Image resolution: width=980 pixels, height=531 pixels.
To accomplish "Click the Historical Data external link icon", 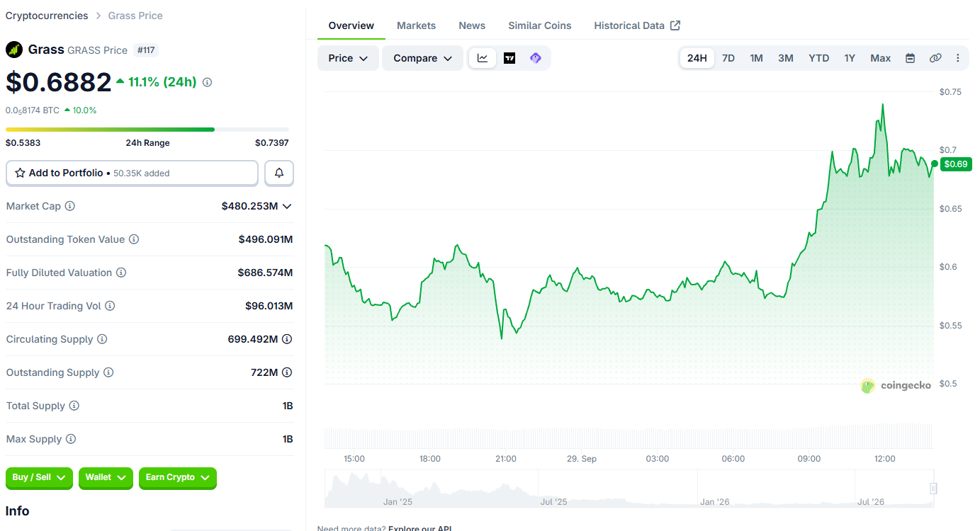I will pos(675,25).
